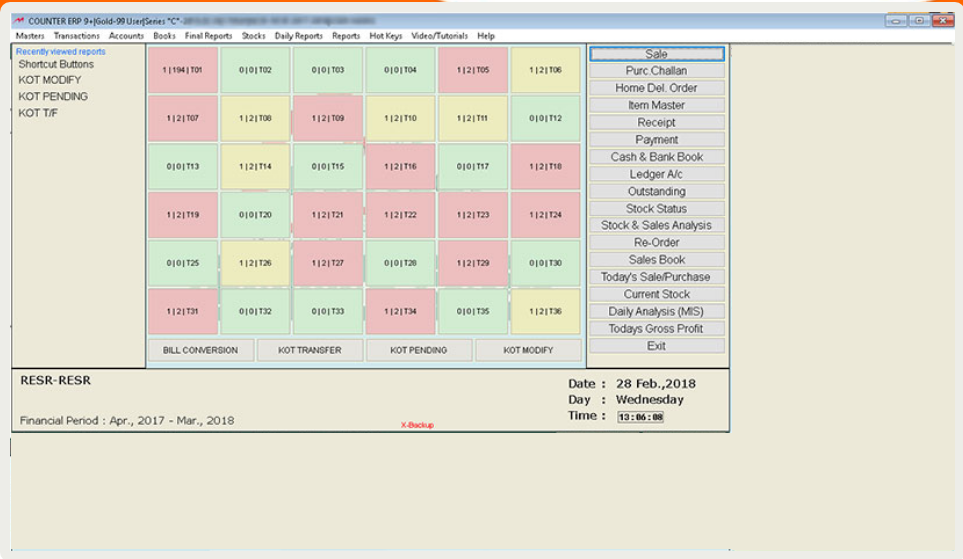The image size is (963, 559).
Task: Select table tile T05
Action: coord(473,70)
